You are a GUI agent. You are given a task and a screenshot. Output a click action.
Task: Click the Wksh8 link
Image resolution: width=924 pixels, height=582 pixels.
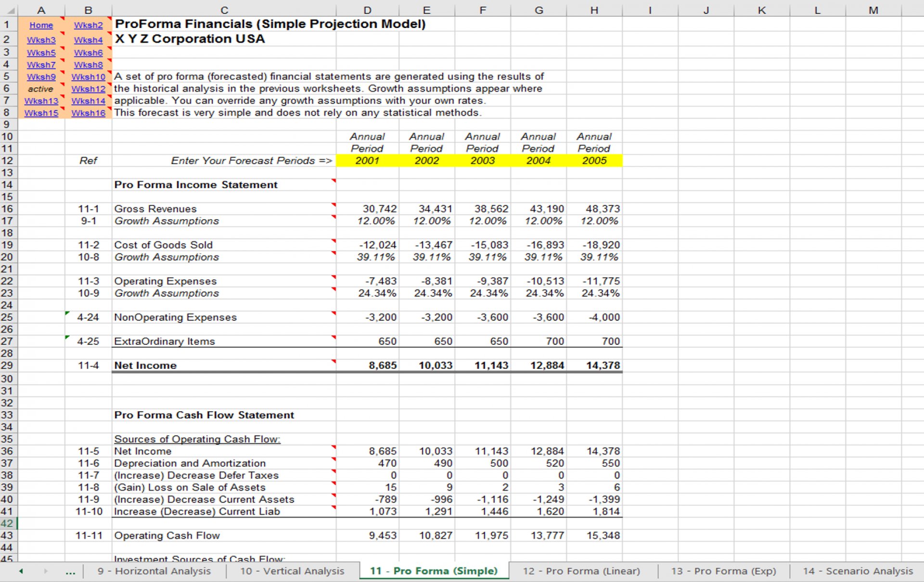tap(88, 65)
